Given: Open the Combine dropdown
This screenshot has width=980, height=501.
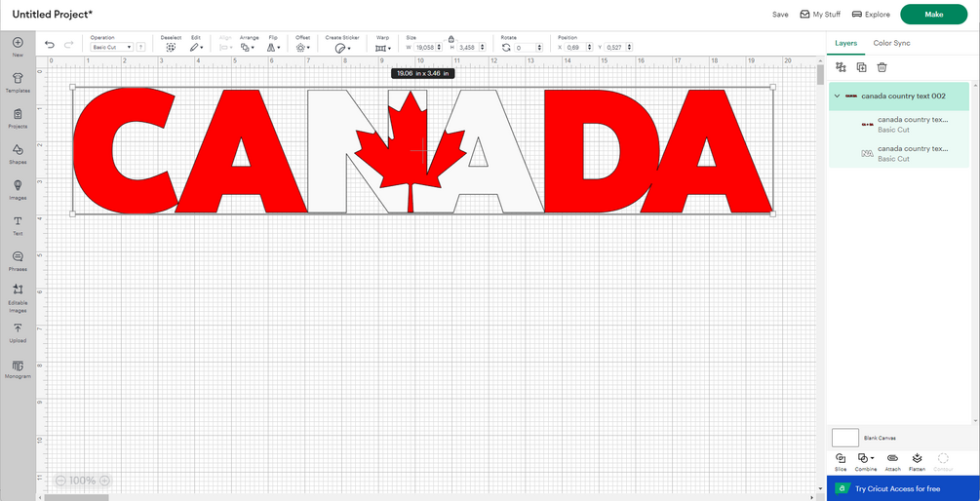Looking at the screenshot, I should coord(866,462).
